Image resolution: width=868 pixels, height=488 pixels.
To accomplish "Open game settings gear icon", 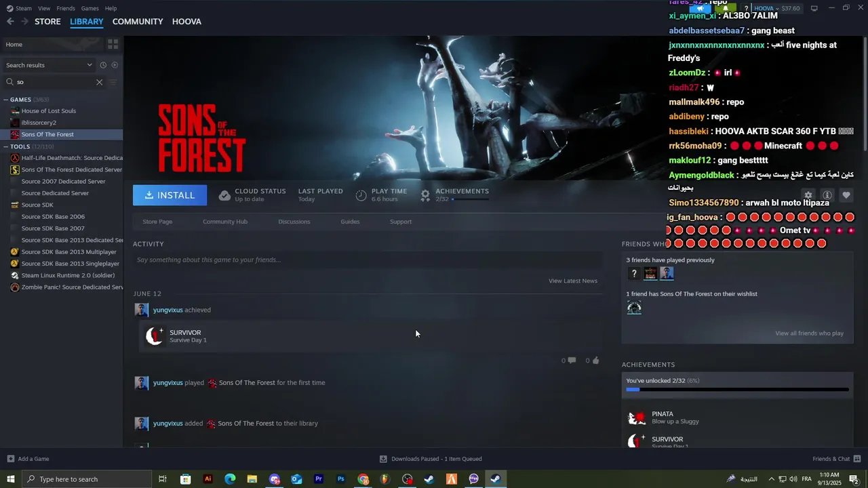I will 808,195.
